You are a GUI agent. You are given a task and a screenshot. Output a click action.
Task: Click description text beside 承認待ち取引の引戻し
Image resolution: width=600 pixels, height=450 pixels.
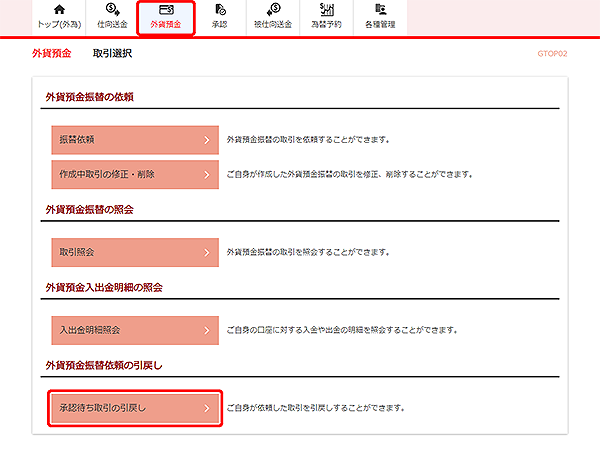coord(316,408)
